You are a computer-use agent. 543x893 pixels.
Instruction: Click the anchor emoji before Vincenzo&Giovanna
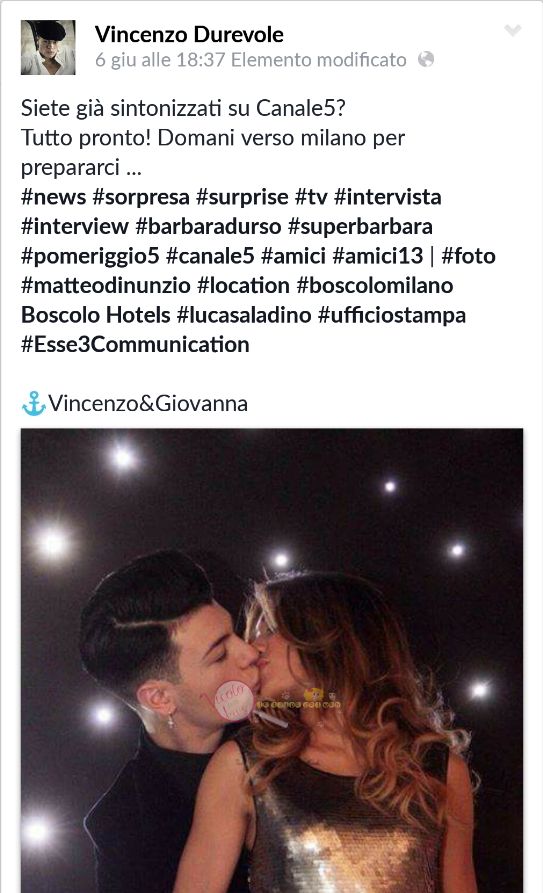tap(33, 404)
